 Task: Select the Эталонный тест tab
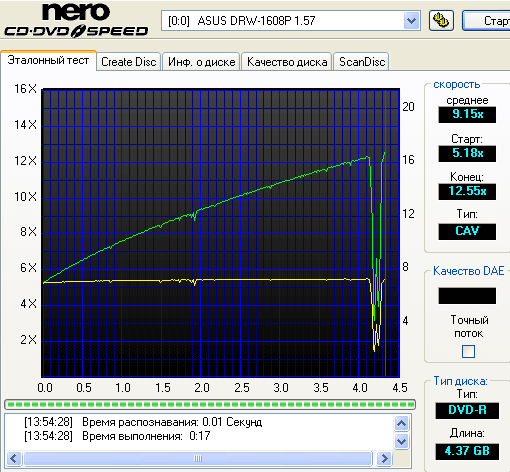click(x=48, y=60)
